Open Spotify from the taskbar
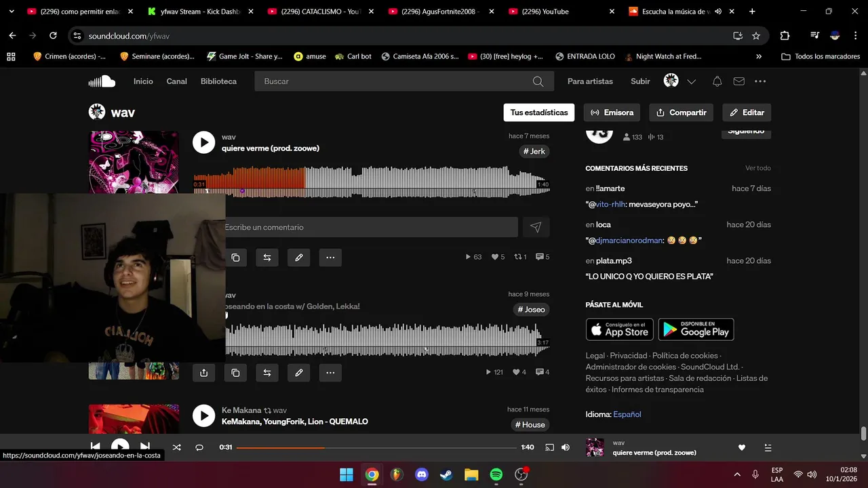 496,474
